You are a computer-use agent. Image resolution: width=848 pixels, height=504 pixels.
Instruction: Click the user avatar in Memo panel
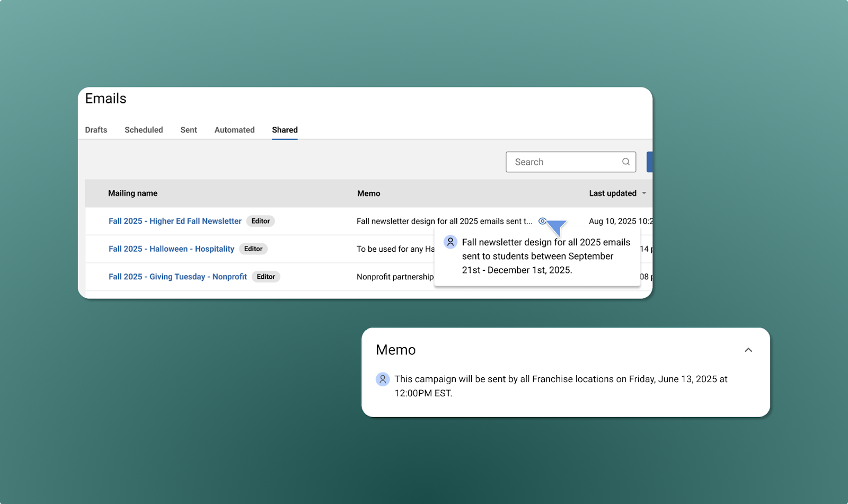tap(383, 379)
